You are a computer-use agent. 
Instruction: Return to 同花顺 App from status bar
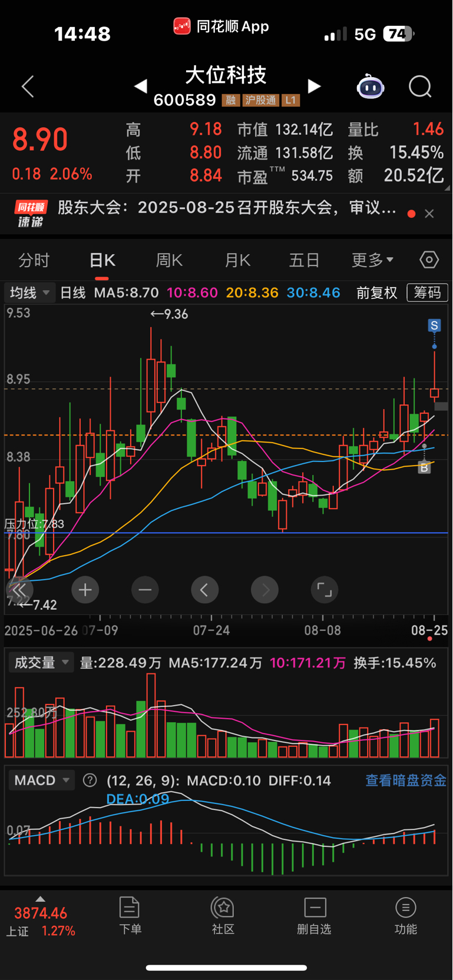(x=221, y=26)
